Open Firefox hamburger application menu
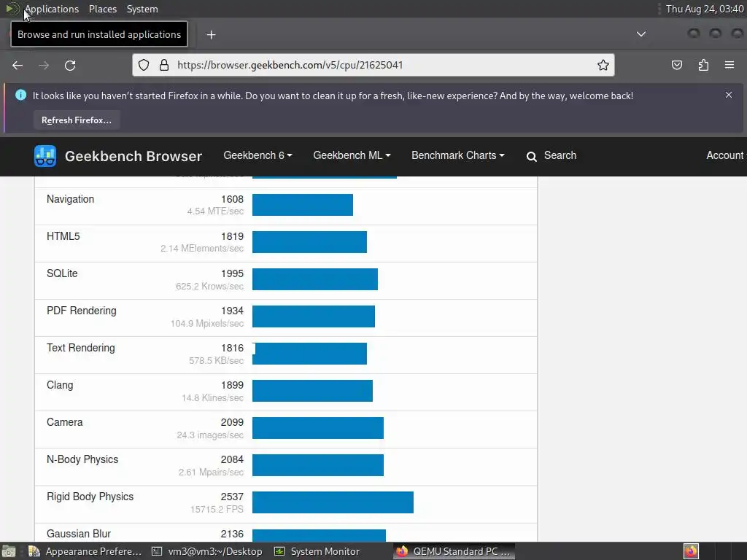Image resolution: width=747 pixels, height=560 pixels. pos(729,65)
